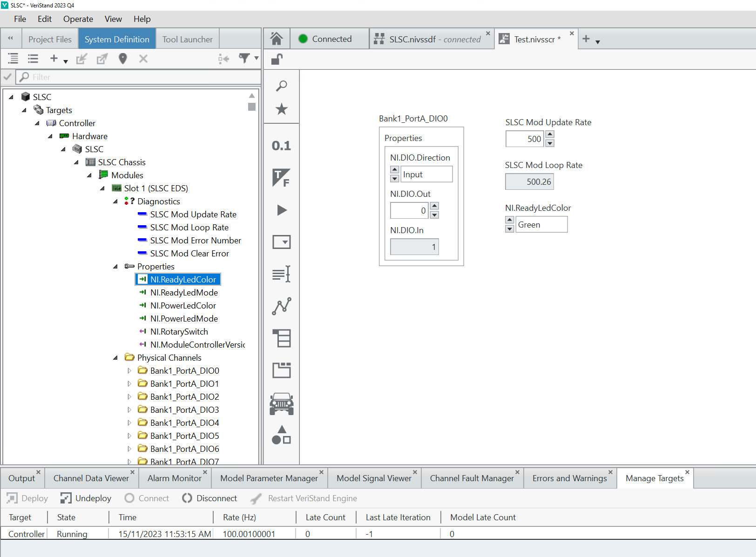Select the T/F boolean controls palette
The width and height of the screenshot is (756, 557).
281,178
